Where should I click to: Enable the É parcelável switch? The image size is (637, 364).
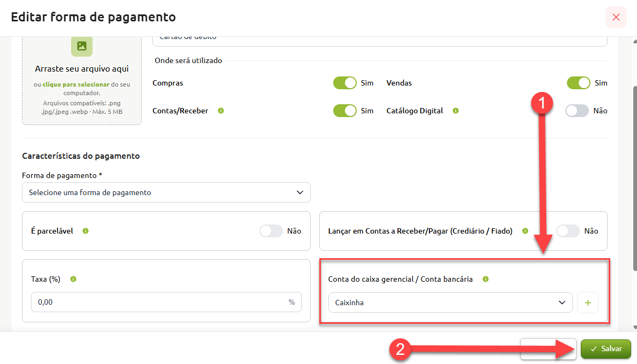(271, 231)
